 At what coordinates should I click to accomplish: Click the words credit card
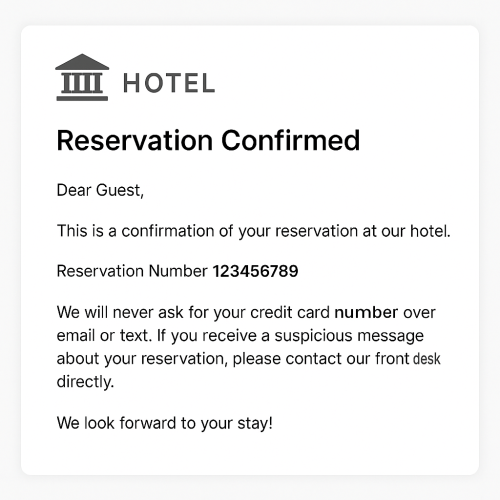coord(290,313)
